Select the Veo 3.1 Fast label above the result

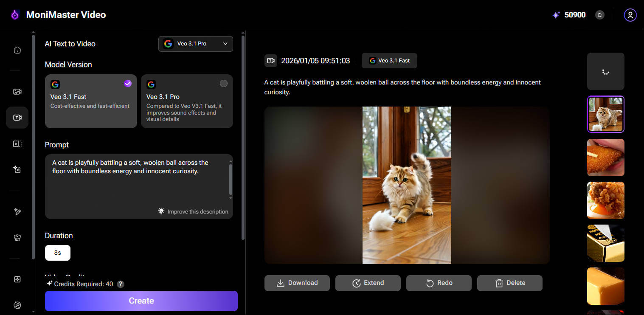tap(389, 60)
